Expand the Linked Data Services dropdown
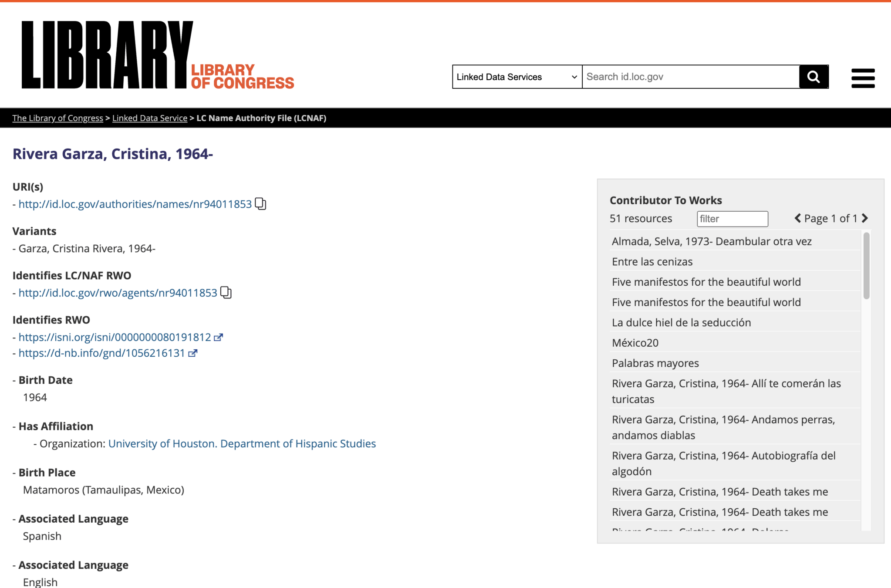891x588 pixels. (x=517, y=77)
